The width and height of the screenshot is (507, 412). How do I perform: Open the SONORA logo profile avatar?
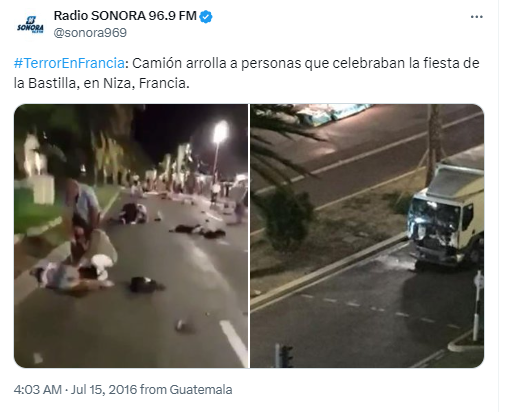(x=30, y=25)
